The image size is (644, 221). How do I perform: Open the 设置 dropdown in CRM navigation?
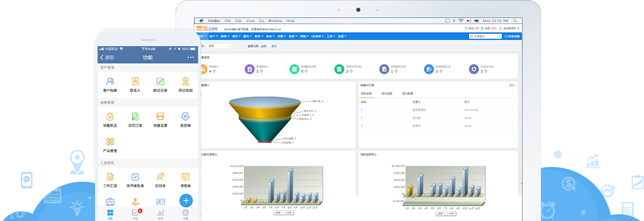[342, 36]
